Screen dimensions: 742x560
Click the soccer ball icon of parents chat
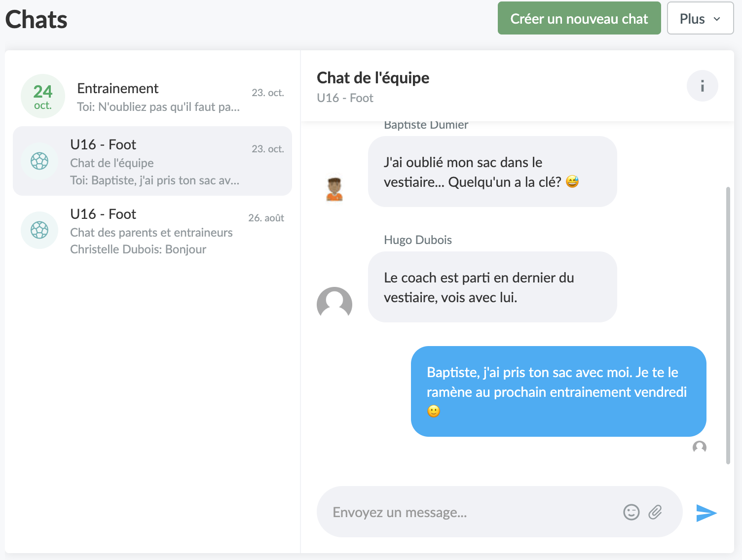(x=39, y=230)
